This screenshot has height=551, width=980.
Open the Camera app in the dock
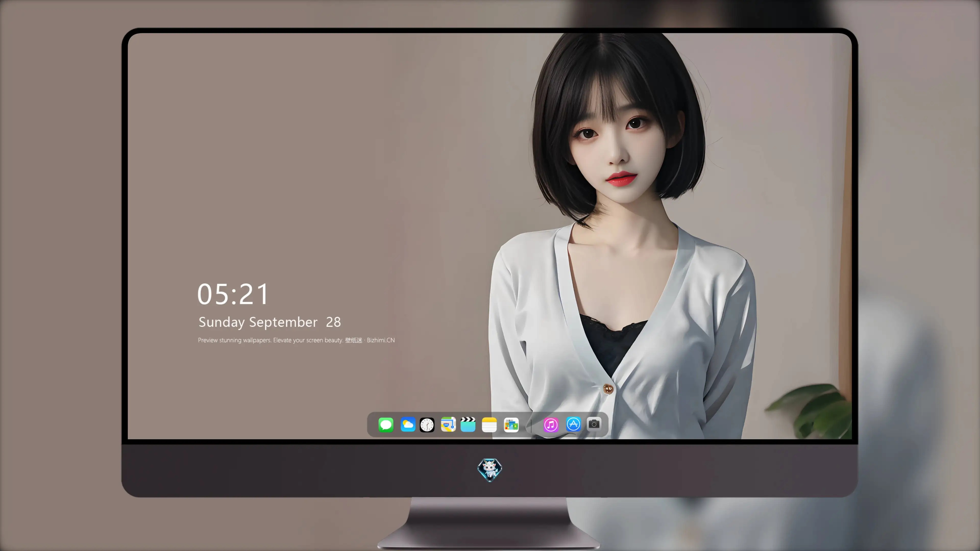pyautogui.click(x=594, y=424)
